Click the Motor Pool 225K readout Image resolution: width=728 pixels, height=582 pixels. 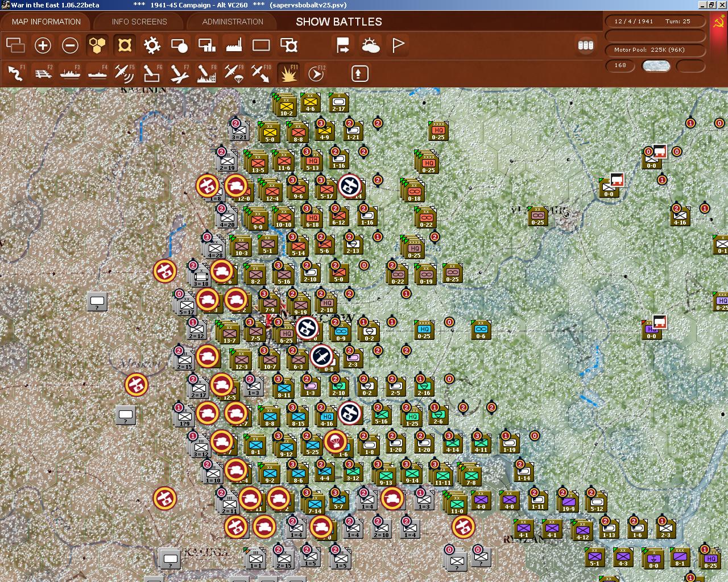(x=655, y=50)
